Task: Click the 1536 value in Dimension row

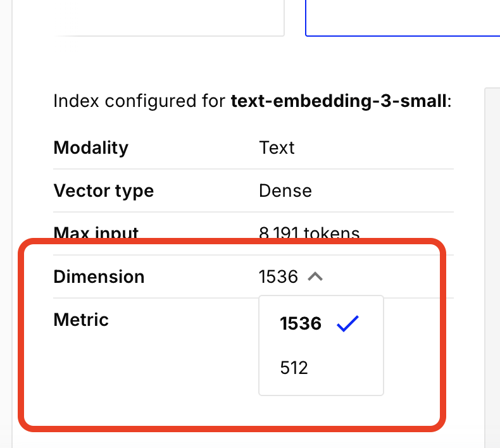Action: [x=278, y=277]
